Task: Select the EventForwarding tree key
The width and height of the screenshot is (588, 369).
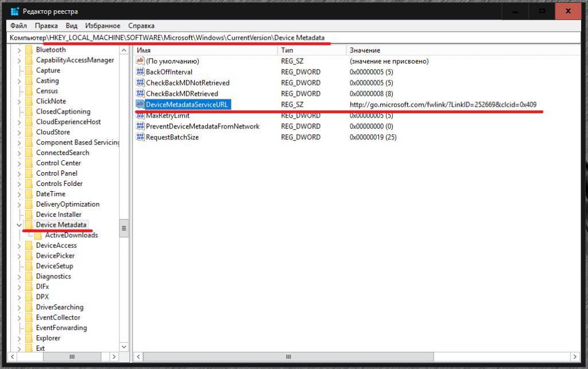Action: point(61,328)
